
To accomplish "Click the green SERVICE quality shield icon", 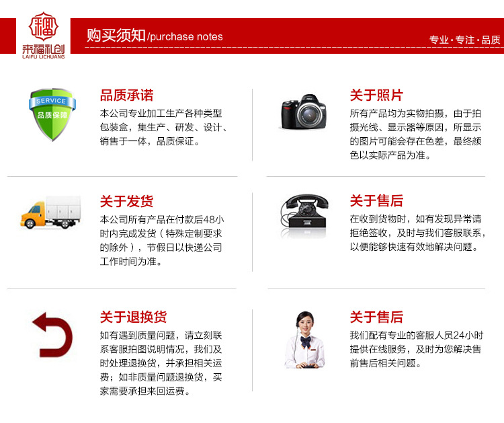I will [x=52, y=114].
